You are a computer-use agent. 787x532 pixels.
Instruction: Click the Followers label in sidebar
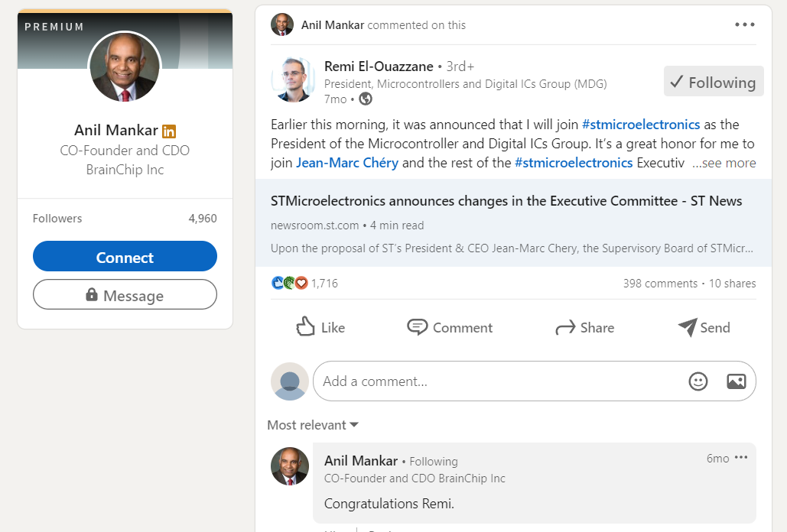coord(57,219)
